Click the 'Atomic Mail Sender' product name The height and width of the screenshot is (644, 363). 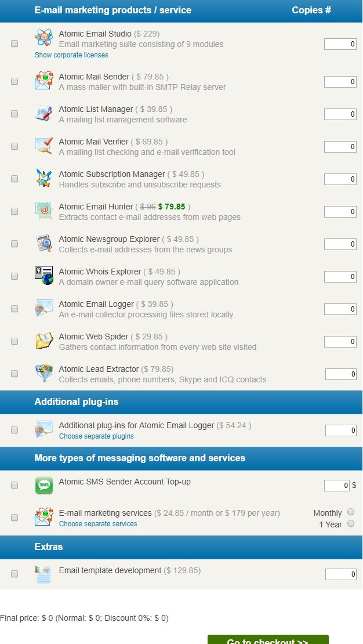tap(94, 77)
